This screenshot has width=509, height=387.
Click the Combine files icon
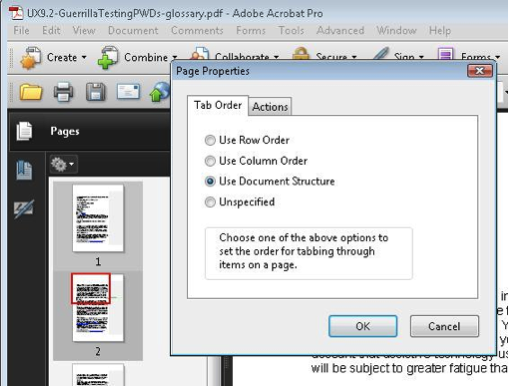click(107, 58)
